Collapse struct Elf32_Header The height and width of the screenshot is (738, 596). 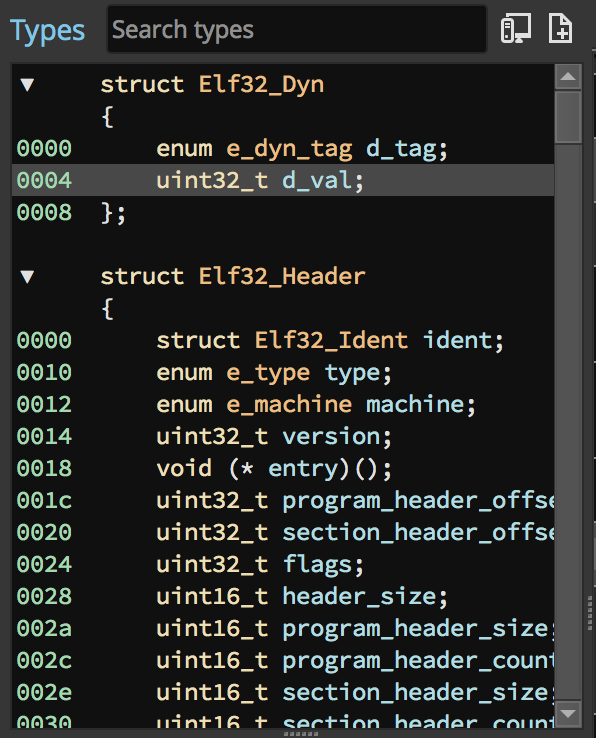(x=27, y=277)
